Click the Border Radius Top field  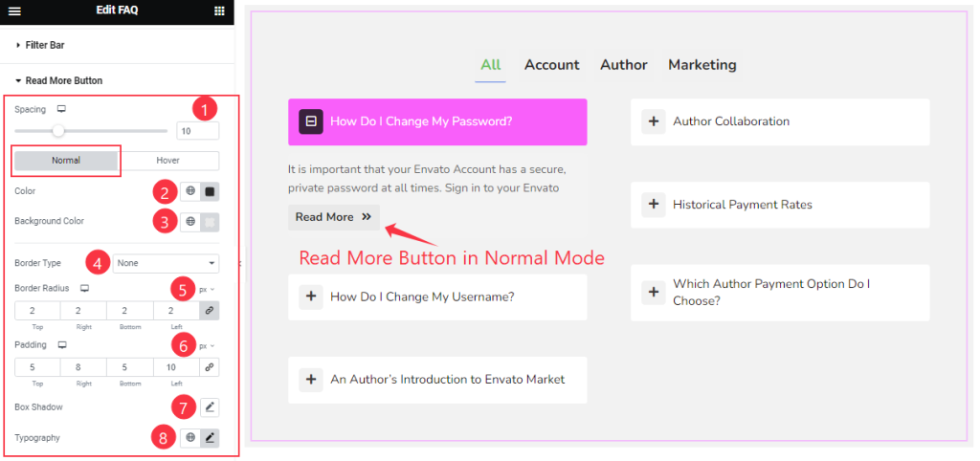tap(37, 311)
